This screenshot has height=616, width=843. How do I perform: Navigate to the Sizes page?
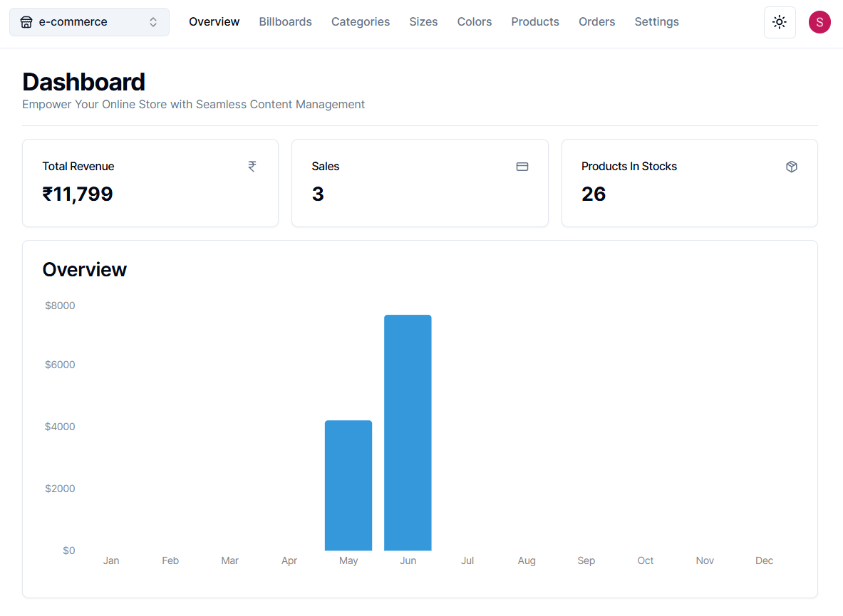[x=423, y=22]
